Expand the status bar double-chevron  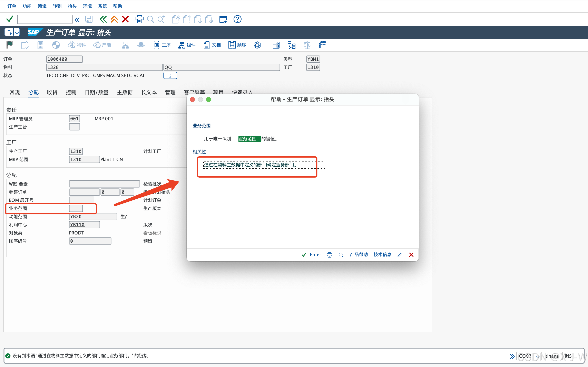512,356
